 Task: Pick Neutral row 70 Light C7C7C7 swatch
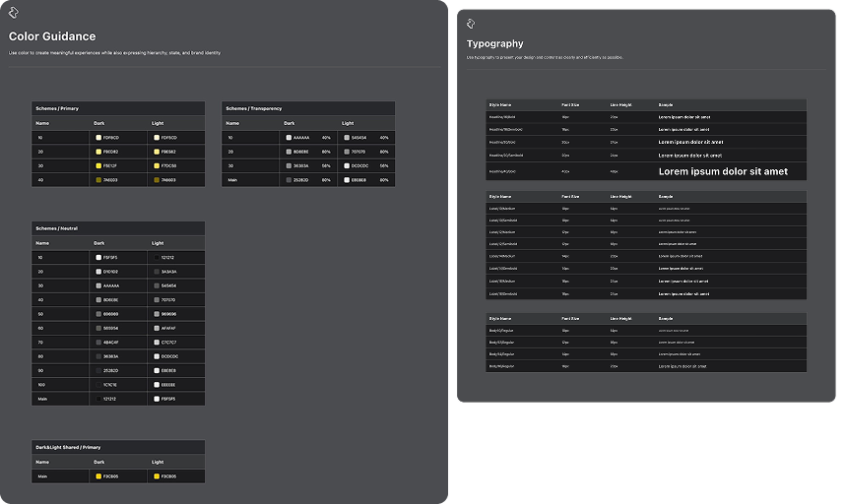point(157,343)
